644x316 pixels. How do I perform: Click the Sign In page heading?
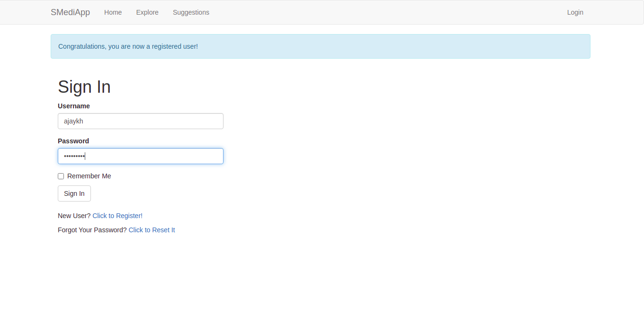[84, 87]
